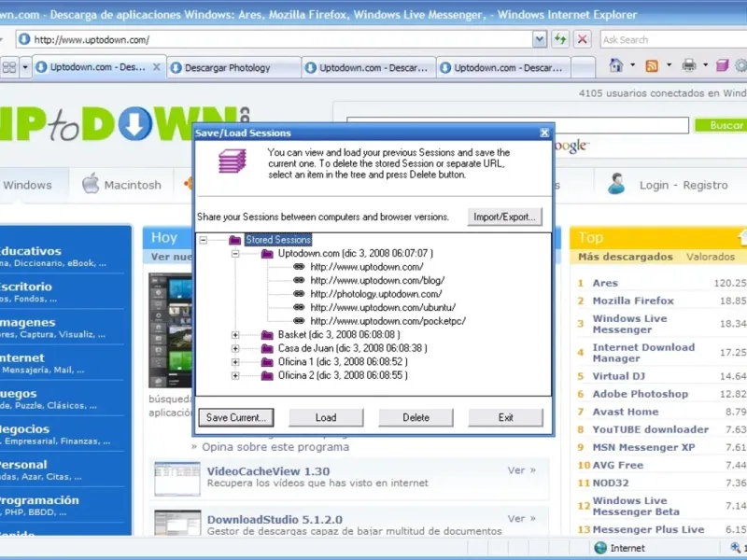
Task: Expand the Basket session node
Action: [x=235, y=335]
